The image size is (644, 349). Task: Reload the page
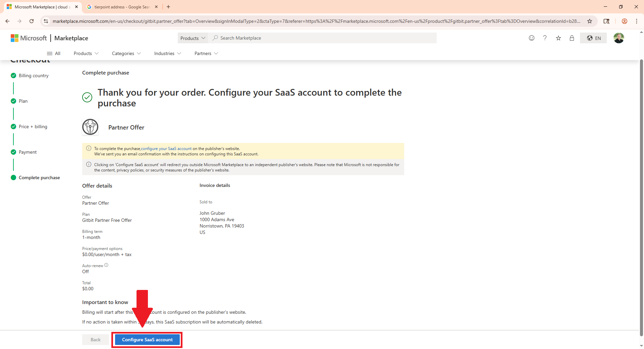pyautogui.click(x=32, y=21)
